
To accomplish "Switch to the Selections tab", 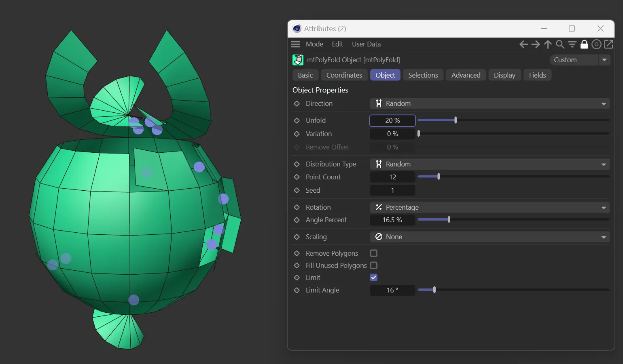I will [x=423, y=75].
